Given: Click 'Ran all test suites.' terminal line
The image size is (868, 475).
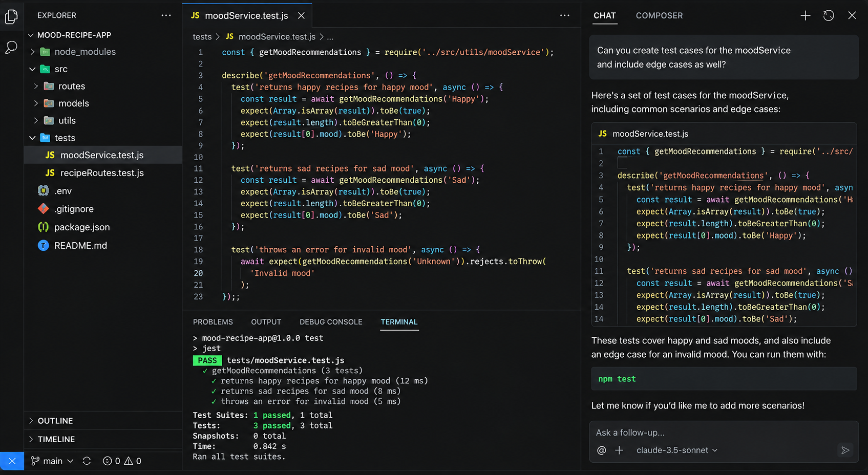Looking at the screenshot, I should (x=239, y=457).
